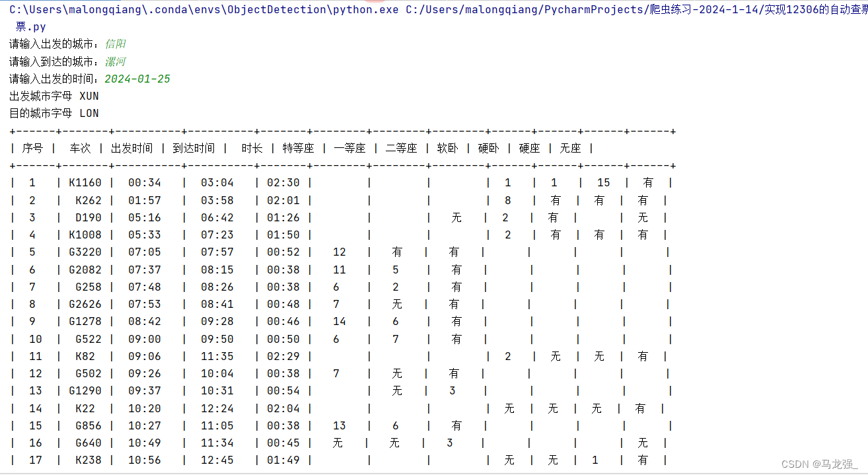This screenshot has height=475, width=868.
Task: Click departure time 01:57
Action: (x=145, y=200)
